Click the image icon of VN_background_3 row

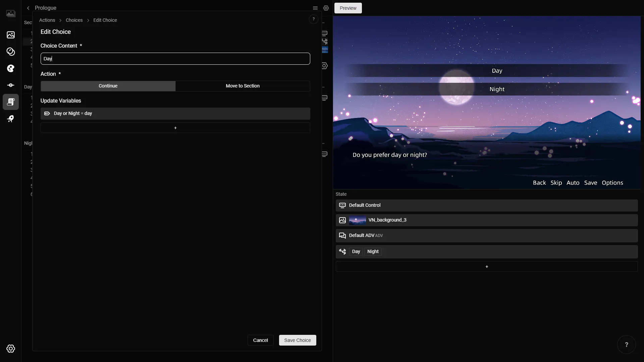(342, 220)
